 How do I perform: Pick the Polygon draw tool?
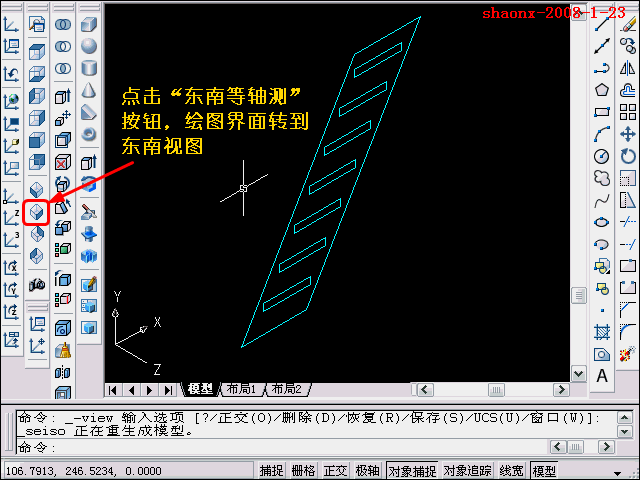[602, 90]
